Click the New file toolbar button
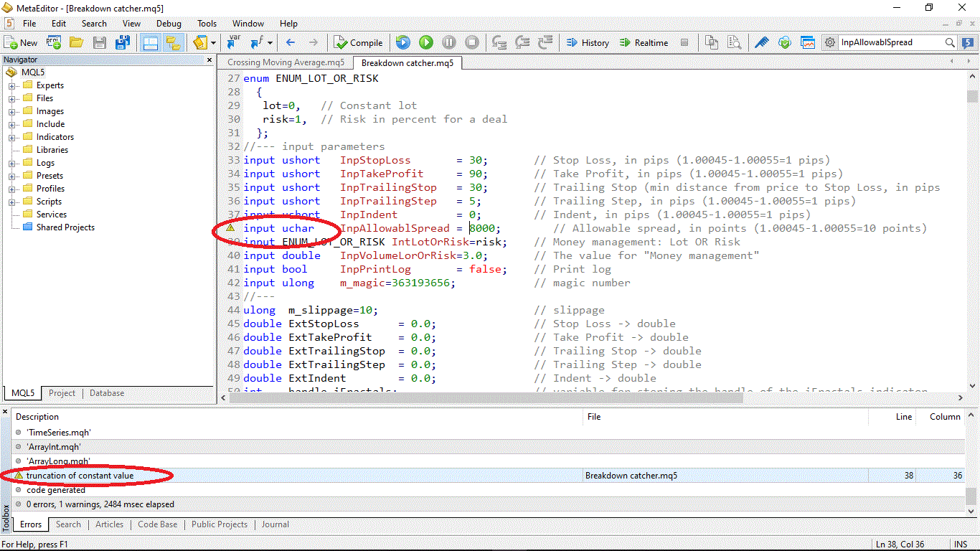The image size is (980, 551). [x=21, y=43]
